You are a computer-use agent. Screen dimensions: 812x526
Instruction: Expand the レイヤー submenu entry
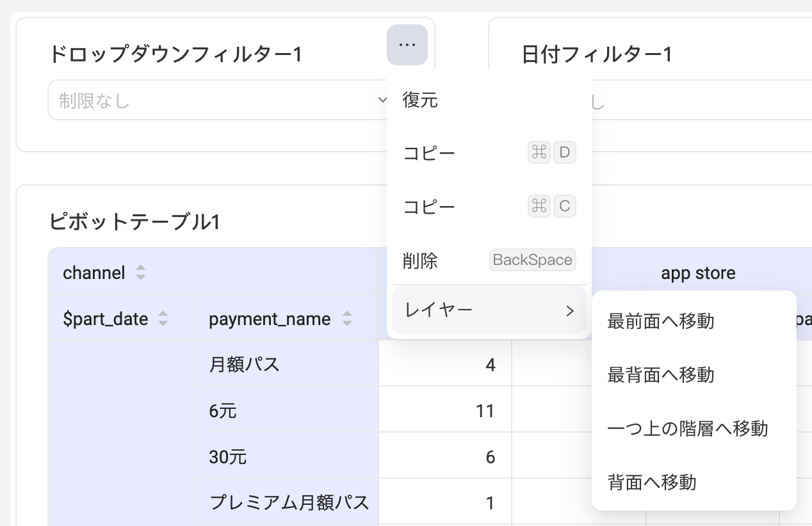point(489,310)
